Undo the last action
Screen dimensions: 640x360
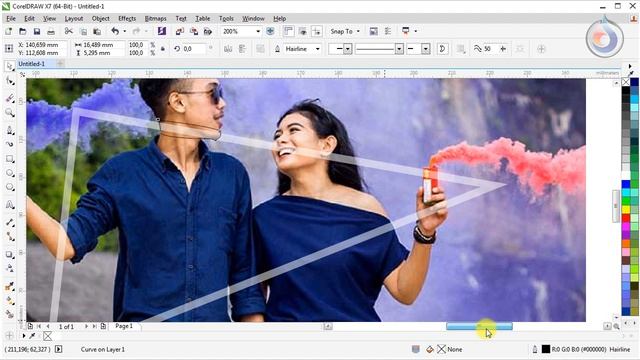point(115,31)
